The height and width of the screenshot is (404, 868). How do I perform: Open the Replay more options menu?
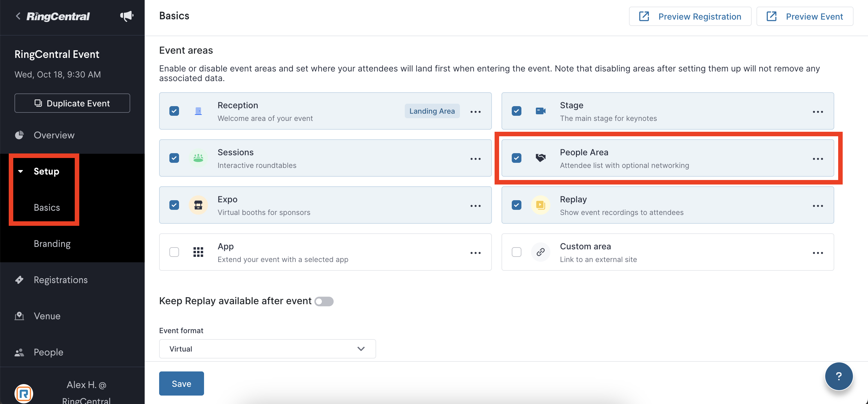click(x=818, y=206)
